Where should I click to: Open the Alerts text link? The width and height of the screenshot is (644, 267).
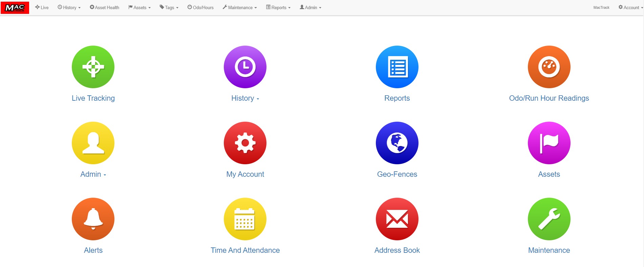click(x=93, y=250)
